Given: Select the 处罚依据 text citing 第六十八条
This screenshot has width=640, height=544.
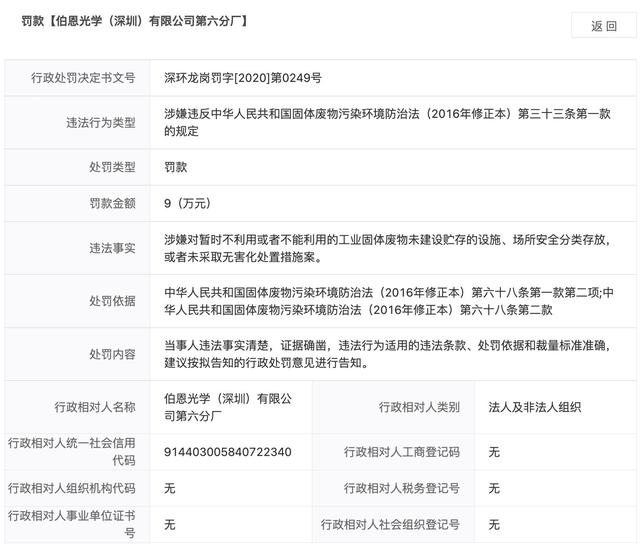Looking at the screenshot, I should (x=389, y=301).
